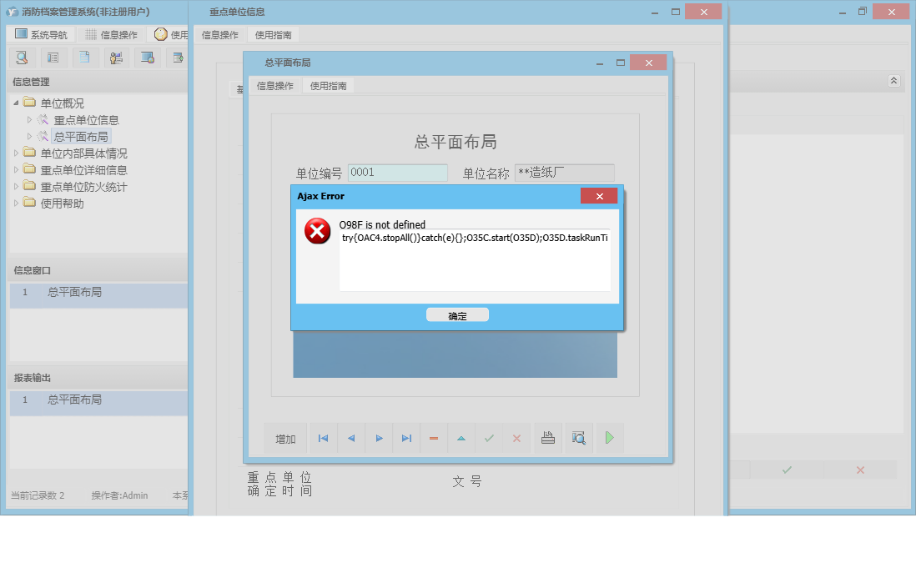
Task: Click the 单位名称 field showing **造纸厂
Action: pos(564,173)
